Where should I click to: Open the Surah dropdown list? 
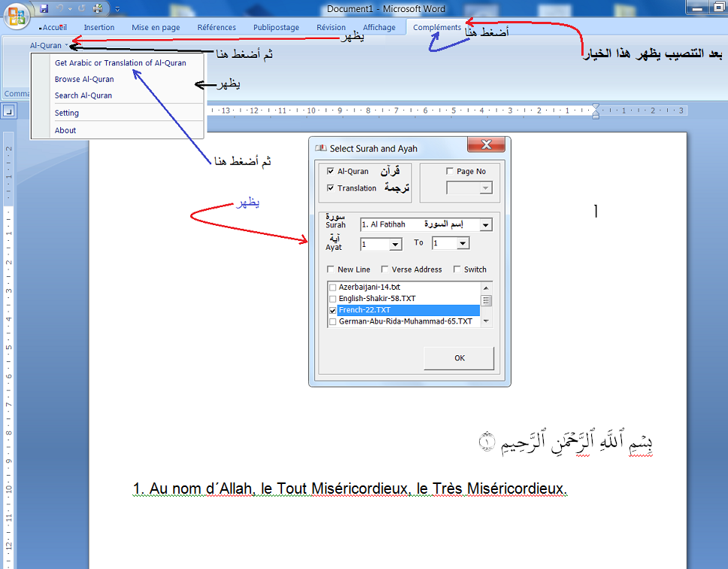[x=486, y=225]
